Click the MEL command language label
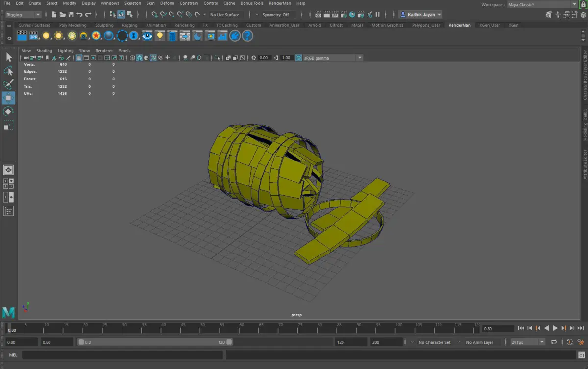The width and height of the screenshot is (588, 369). (13, 355)
